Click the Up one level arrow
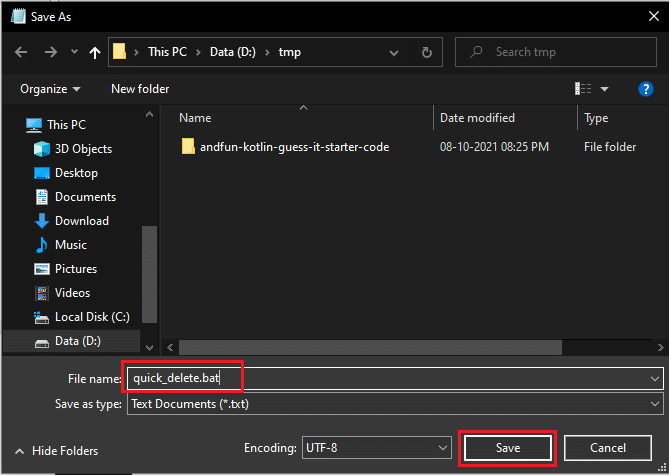Screen dimensions: 671x476 95,51
